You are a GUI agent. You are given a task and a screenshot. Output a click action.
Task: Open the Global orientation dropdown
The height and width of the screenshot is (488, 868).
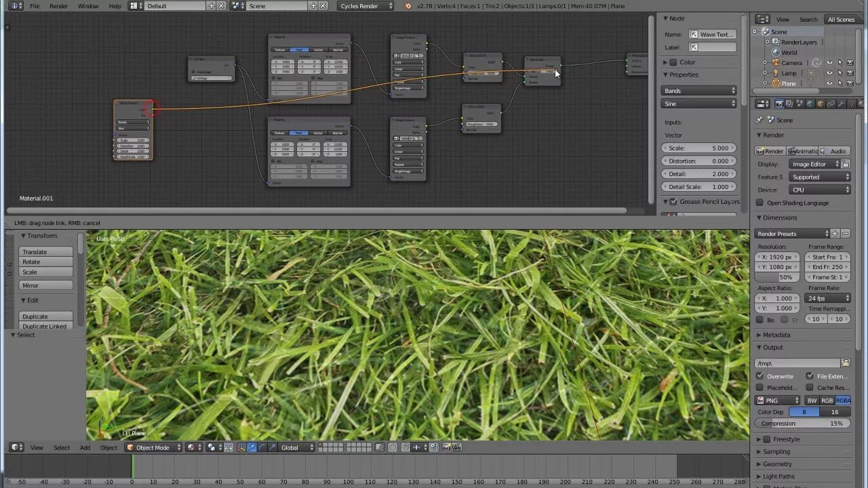(298, 447)
